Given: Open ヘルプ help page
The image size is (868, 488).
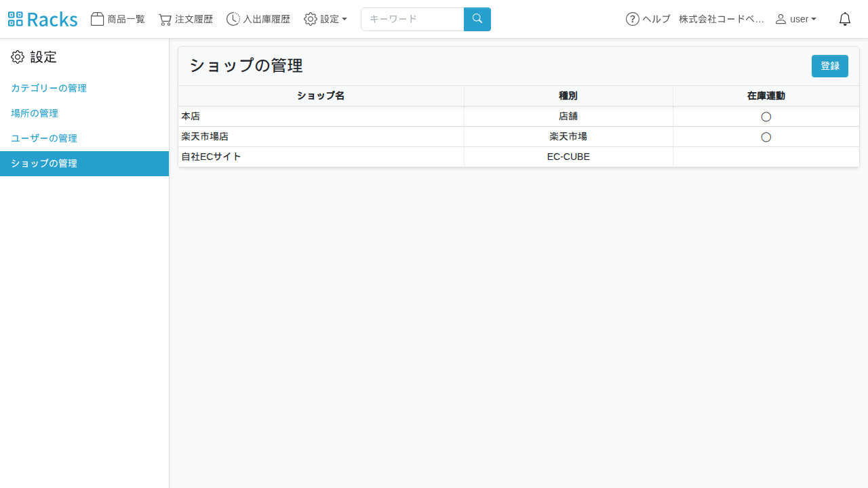Looking at the screenshot, I should 648,19.
